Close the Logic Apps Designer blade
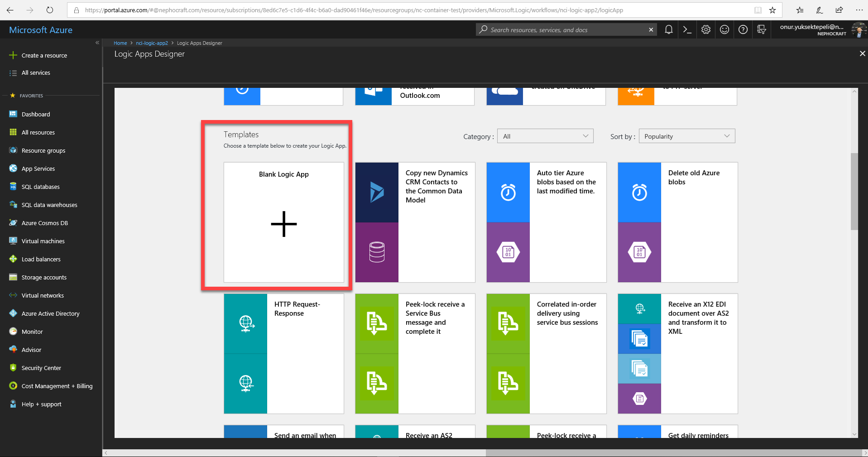 coord(862,53)
